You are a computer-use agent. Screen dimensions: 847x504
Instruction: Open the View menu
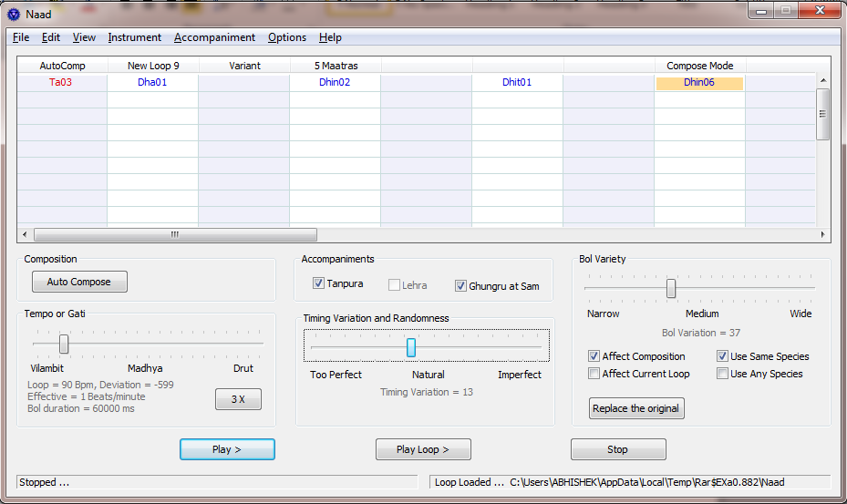point(84,37)
